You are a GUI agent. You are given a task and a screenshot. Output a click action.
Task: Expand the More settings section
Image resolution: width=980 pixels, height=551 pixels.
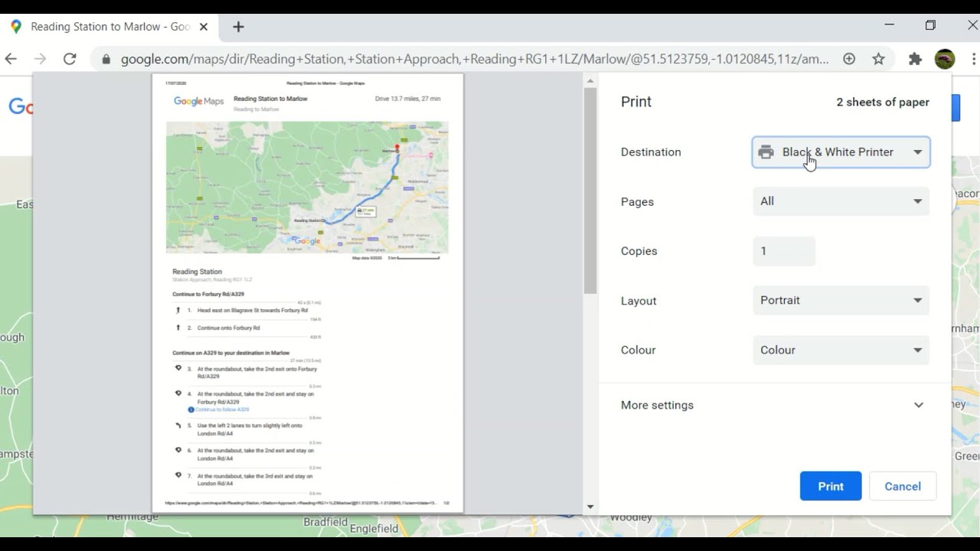click(x=775, y=405)
